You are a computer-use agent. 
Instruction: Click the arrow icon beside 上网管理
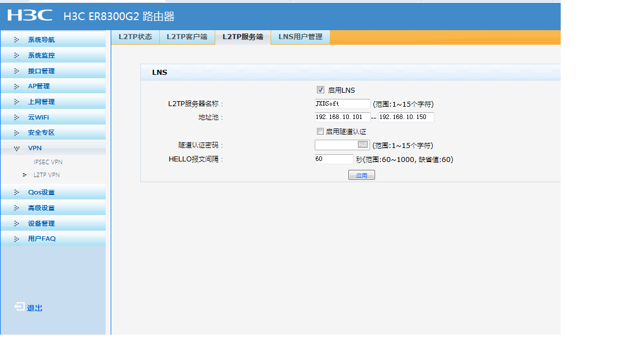(x=16, y=102)
